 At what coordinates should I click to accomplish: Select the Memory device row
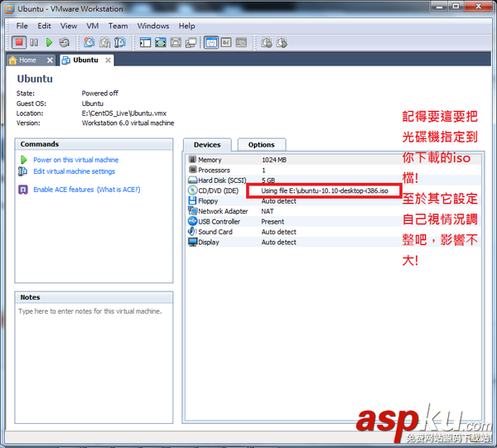334,160
